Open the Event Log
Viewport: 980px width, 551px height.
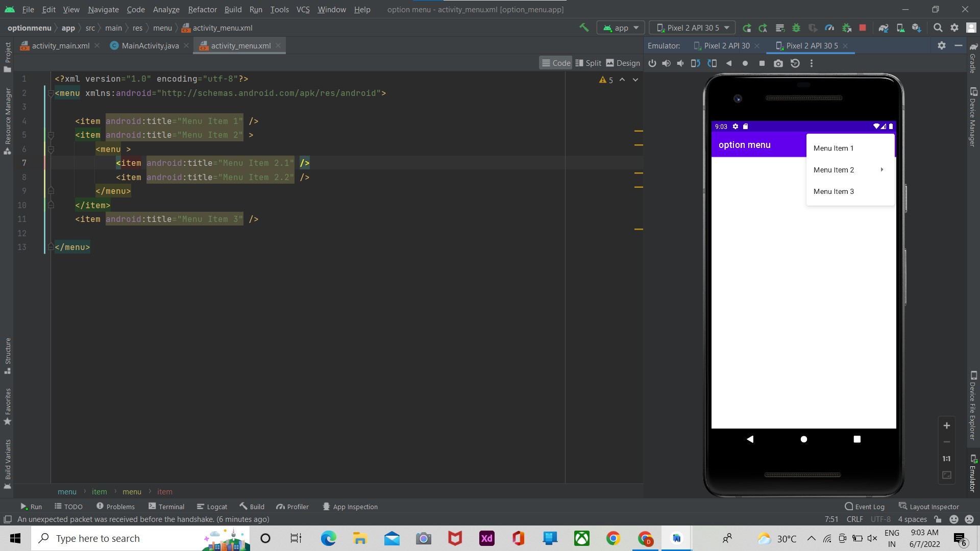pos(864,507)
